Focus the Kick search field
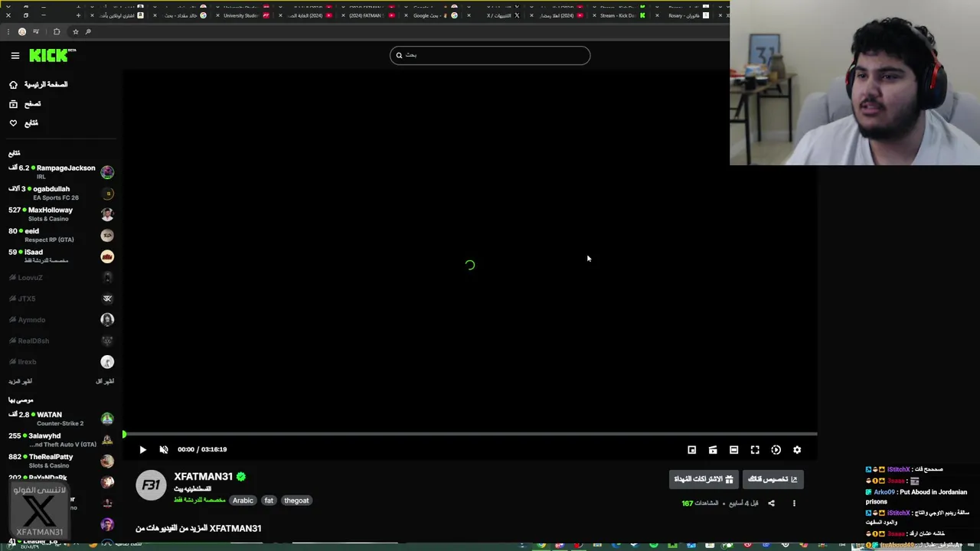The image size is (980, 551). (490, 55)
